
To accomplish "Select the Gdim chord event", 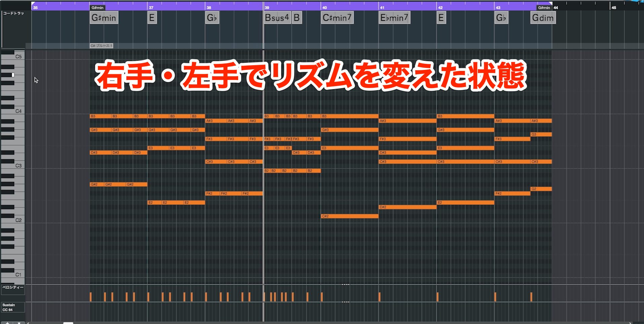I will pos(543,18).
